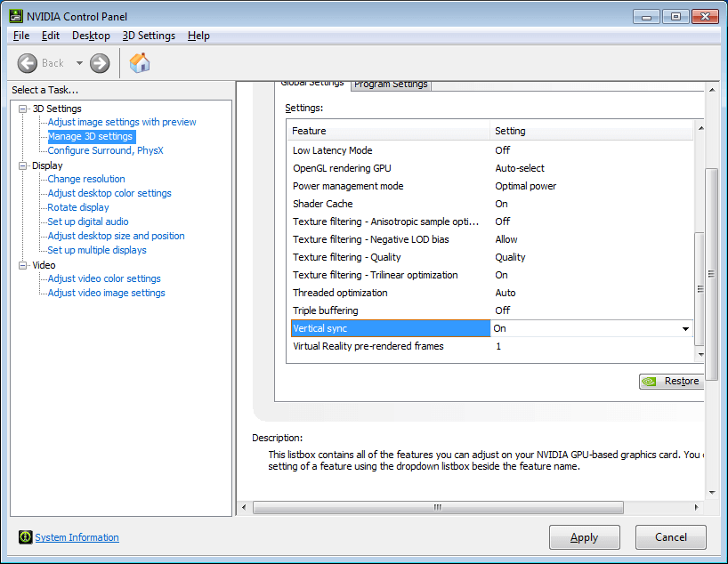Close the NVIDIA Control Panel window

705,17
